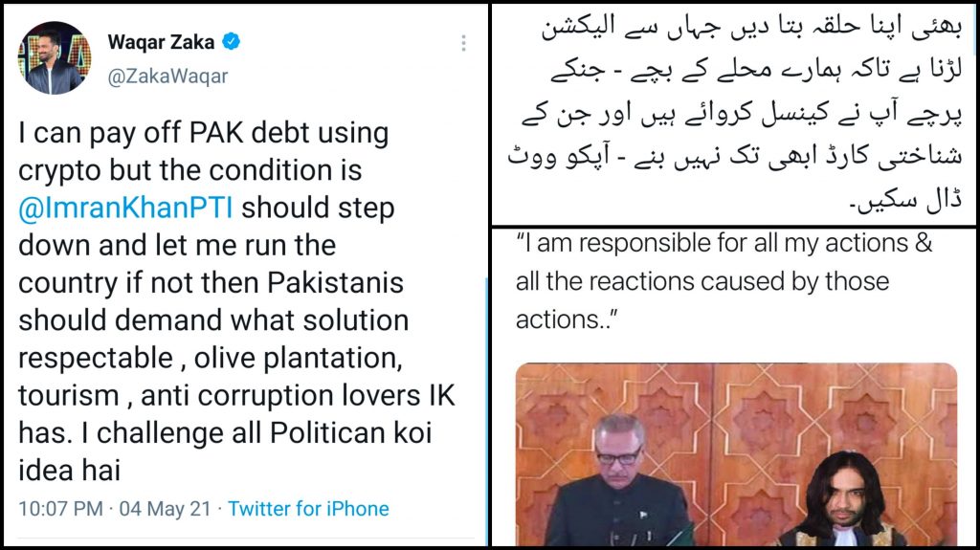Open the @ImranKhanPTI mention link
Image resolution: width=980 pixels, height=550 pixels.
click(x=125, y=208)
